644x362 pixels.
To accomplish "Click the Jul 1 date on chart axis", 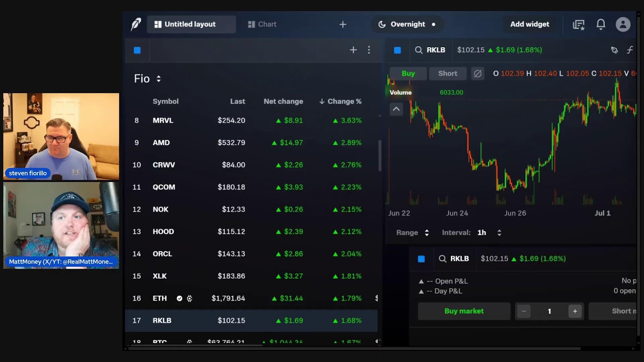I will [x=602, y=213].
